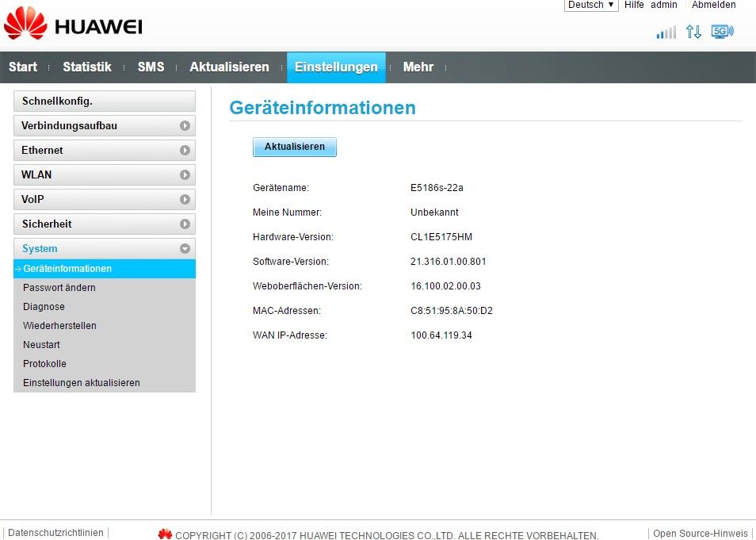Expand the Sicherheit sidebar section
Screen dimensions: 756x540
point(184,224)
